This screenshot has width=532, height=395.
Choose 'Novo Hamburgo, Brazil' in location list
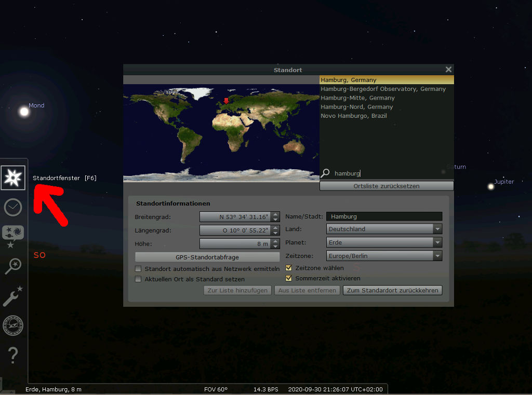[x=353, y=116]
